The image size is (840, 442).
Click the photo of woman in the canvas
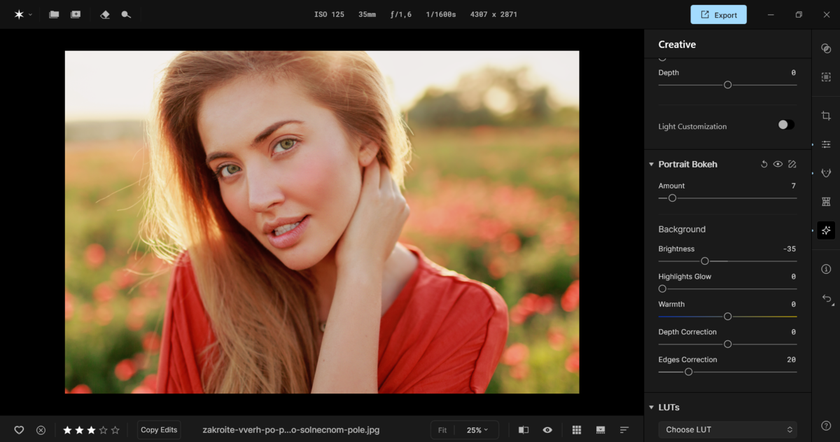[x=322, y=222]
